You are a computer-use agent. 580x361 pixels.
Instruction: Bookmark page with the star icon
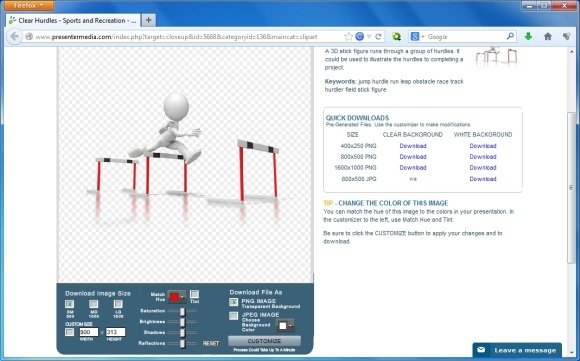pos(348,37)
